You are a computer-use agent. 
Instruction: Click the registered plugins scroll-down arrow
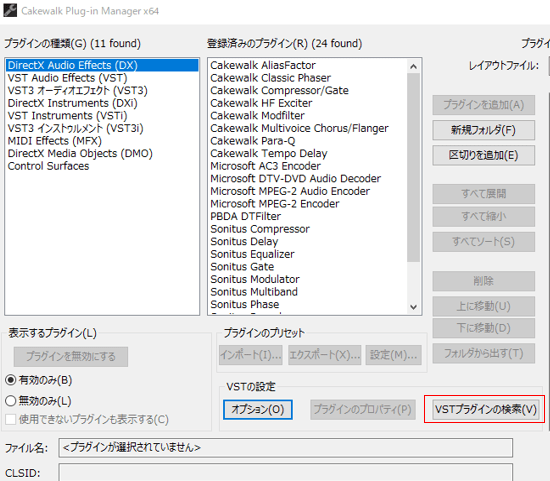(414, 307)
